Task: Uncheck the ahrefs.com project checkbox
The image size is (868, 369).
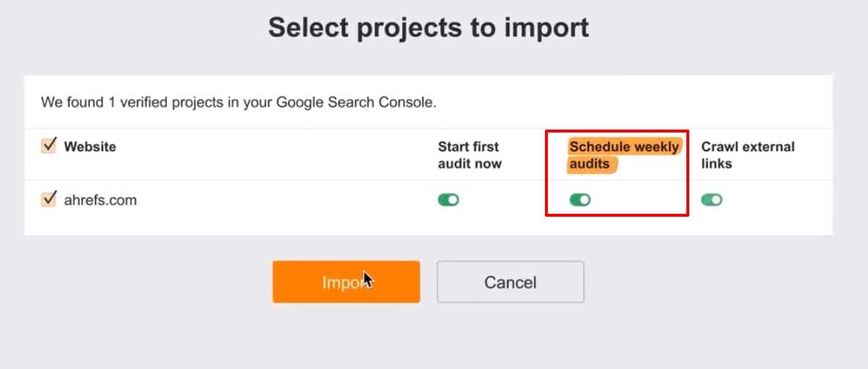Action: 49,198
